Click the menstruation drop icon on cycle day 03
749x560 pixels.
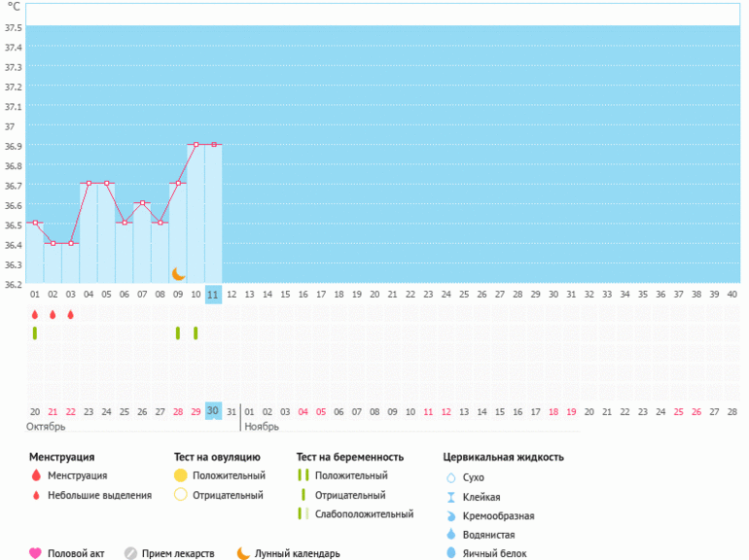[71, 314]
